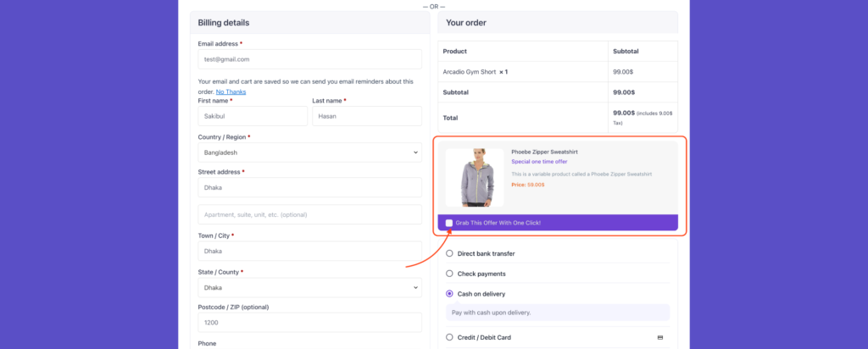Click Arcadio Gym Short product row
This screenshot has height=349, width=868.
tap(476, 72)
